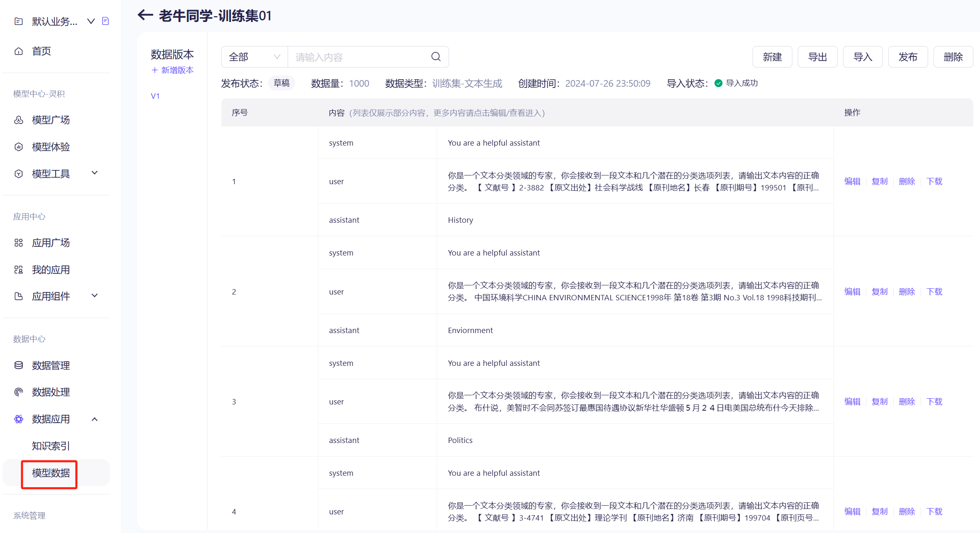Viewport: 980px width, 533px height.
Task: Click the green 导入成功 status icon
Action: pyautogui.click(x=718, y=83)
